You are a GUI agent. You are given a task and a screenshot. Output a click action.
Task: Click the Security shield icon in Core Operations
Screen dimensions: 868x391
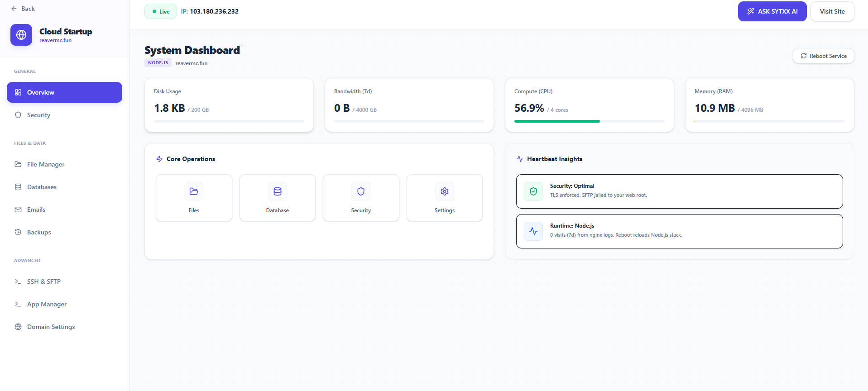361,191
